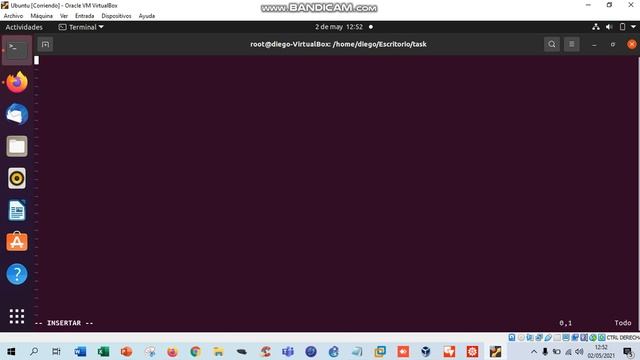Screen dimensions: 640x360
Task: Show hidden tray icons chevron
Action: point(534,351)
